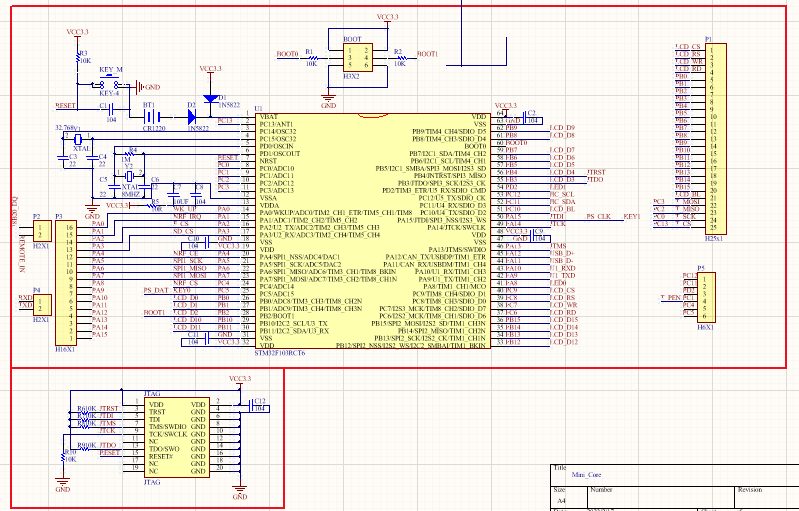Click capacitor C12 beside the JTAG connector
The width and height of the screenshot is (799, 511).
pos(253,405)
